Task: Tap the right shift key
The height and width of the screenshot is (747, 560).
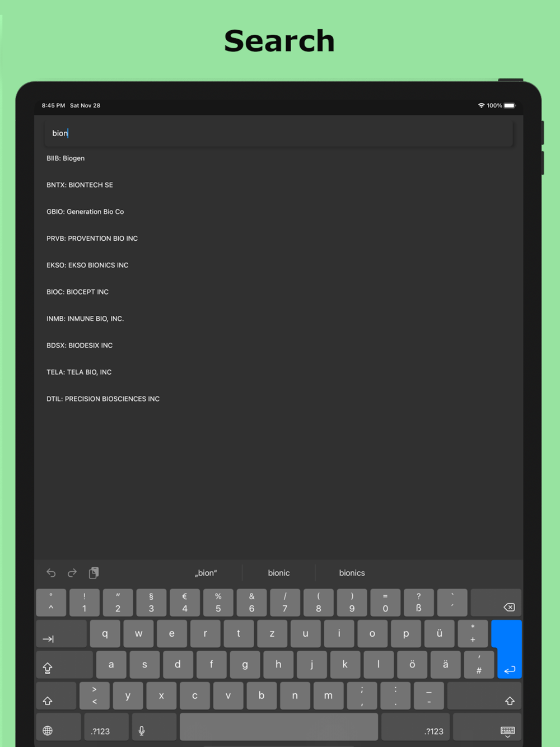Action: click(484, 695)
